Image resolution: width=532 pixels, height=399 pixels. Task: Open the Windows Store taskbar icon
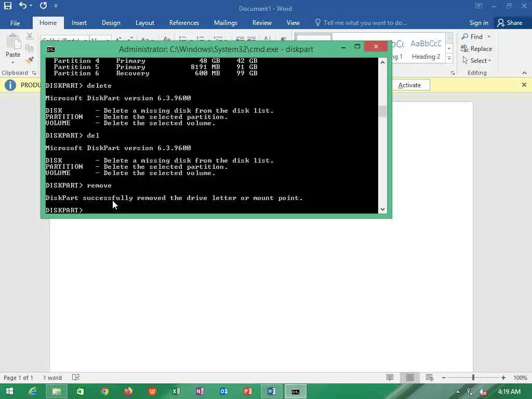pos(80,391)
